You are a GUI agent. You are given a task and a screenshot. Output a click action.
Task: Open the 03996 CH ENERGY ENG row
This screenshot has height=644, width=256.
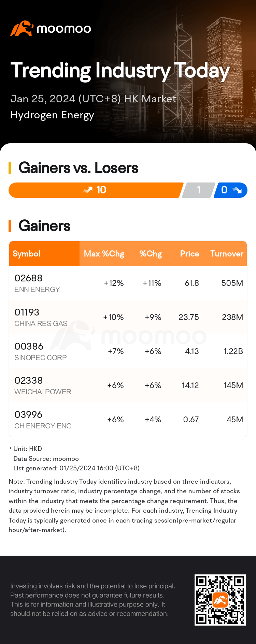point(128,420)
